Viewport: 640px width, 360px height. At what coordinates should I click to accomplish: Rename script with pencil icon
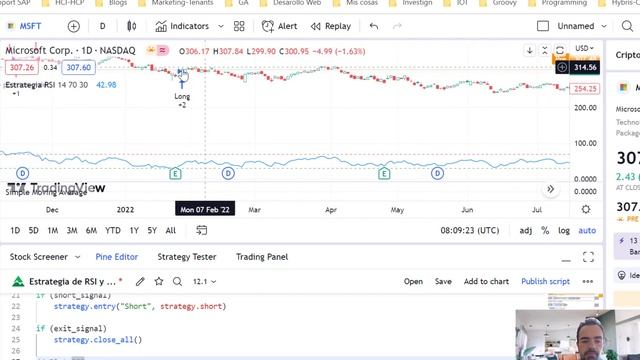[x=140, y=281]
